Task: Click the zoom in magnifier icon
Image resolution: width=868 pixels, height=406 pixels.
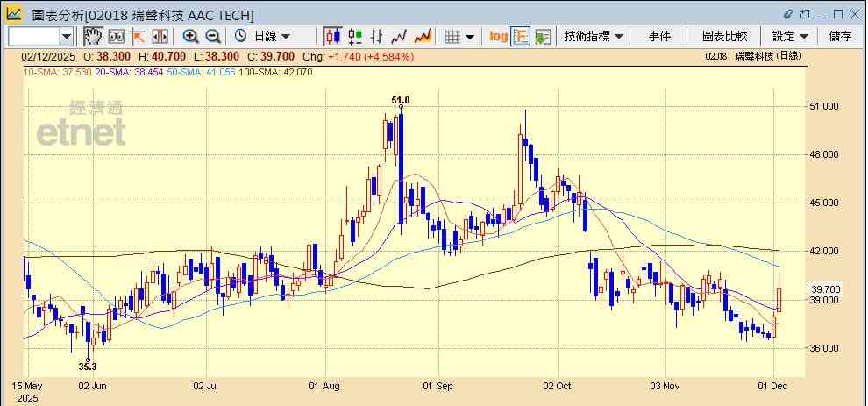Action: tap(190, 36)
